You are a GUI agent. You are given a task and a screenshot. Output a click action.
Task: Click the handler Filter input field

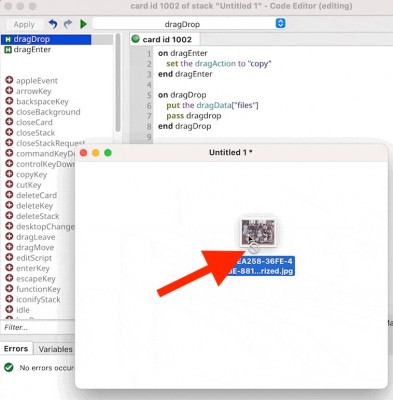(37, 327)
